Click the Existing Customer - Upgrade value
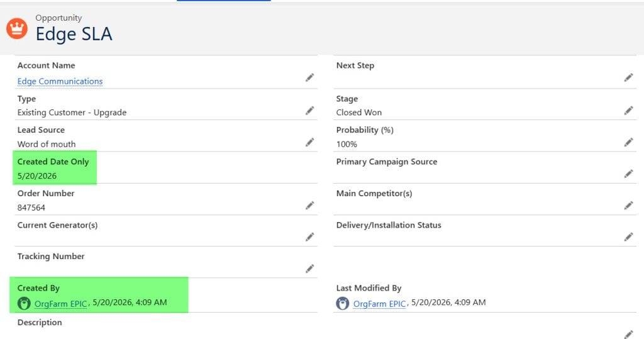 [x=72, y=113]
